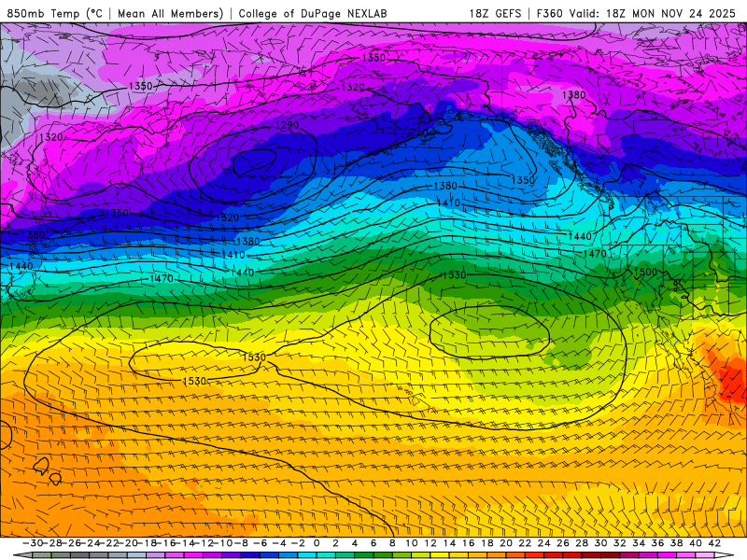Click the '20' color scale label
The width and height of the screenshot is (747, 560).
(506, 543)
